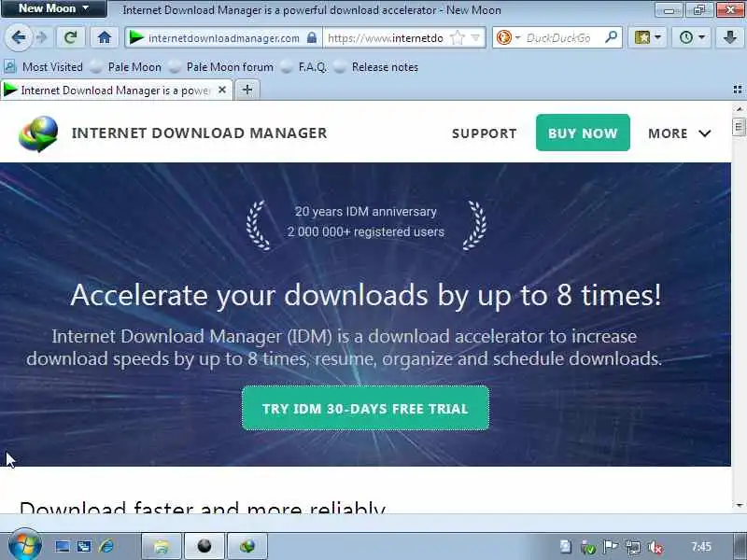Screen dimensions: 747x560
Task: Open the History clock dropdown button
Action: pyautogui.click(x=692, y=37)
